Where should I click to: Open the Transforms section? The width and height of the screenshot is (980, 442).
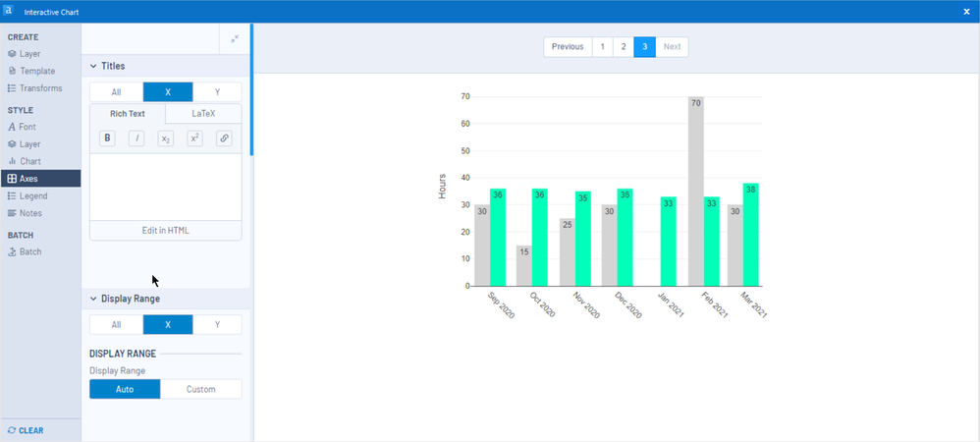click(x=35, y=88)
